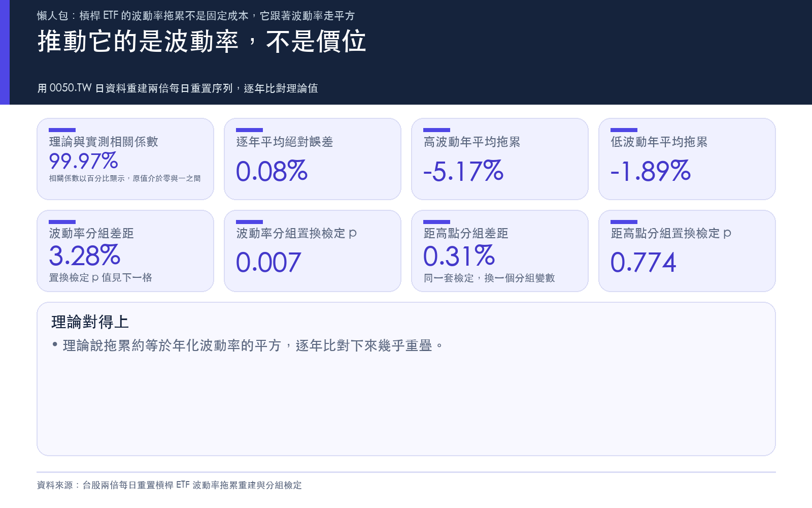812x508 pixels.
Task: Click the value 0.007
Action: pyautogui.click(x=268, y=263)
